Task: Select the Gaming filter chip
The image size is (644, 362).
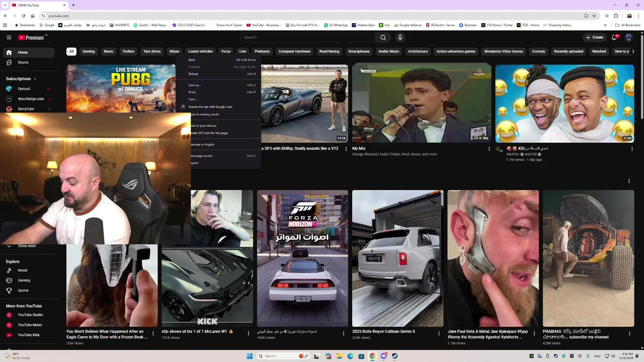Action: [x=89, y=51]
